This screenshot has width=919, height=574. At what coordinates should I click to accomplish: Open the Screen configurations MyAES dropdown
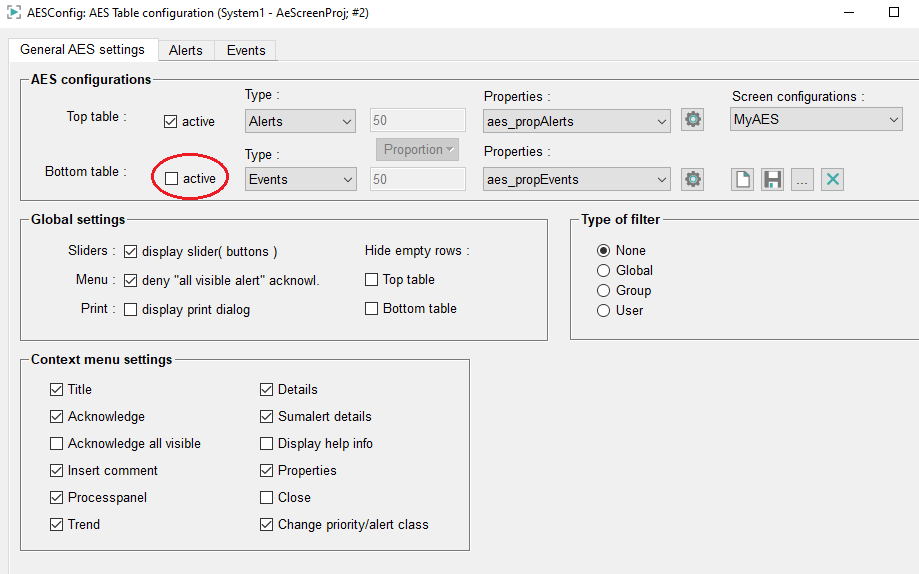point(816,120)
